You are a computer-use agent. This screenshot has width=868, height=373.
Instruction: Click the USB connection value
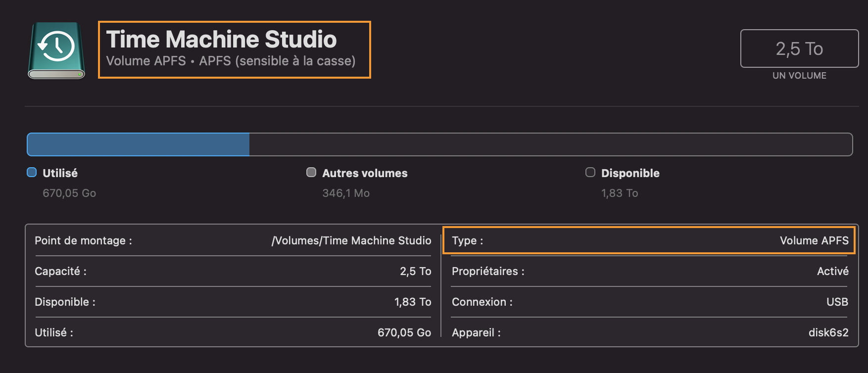837,302
